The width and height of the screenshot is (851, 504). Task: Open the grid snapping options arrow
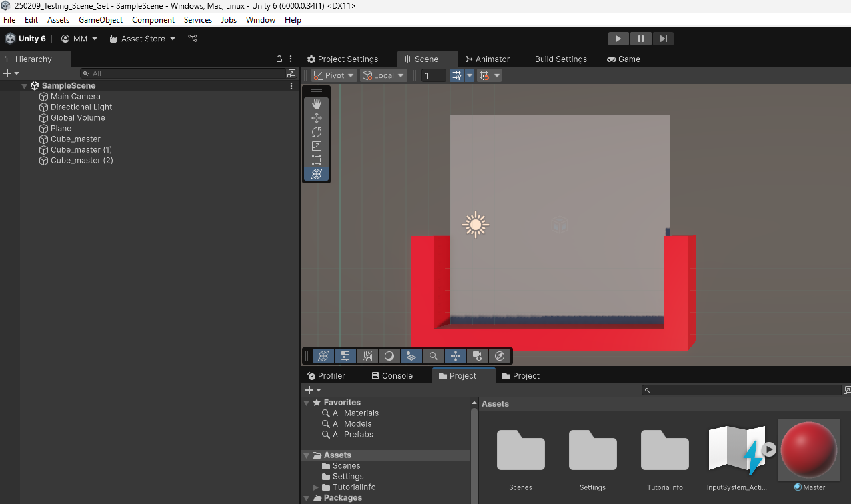pos(470,75)
